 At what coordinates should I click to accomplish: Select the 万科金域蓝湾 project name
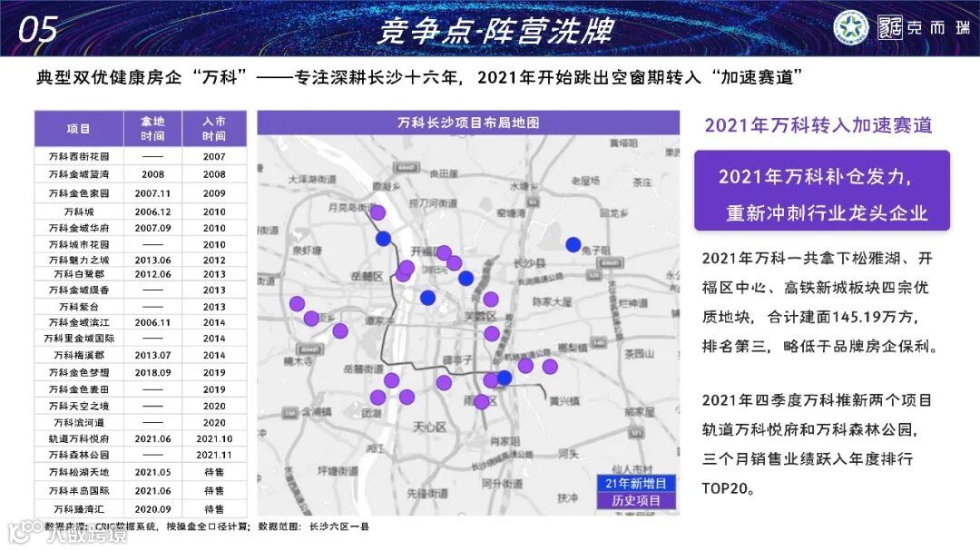tap(79, 174)
